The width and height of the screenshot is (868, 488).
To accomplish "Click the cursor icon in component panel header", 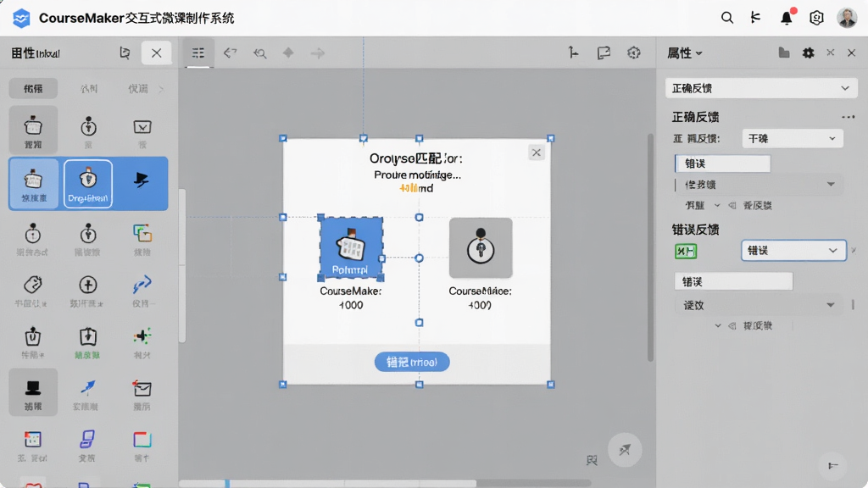I will (125, 53).
